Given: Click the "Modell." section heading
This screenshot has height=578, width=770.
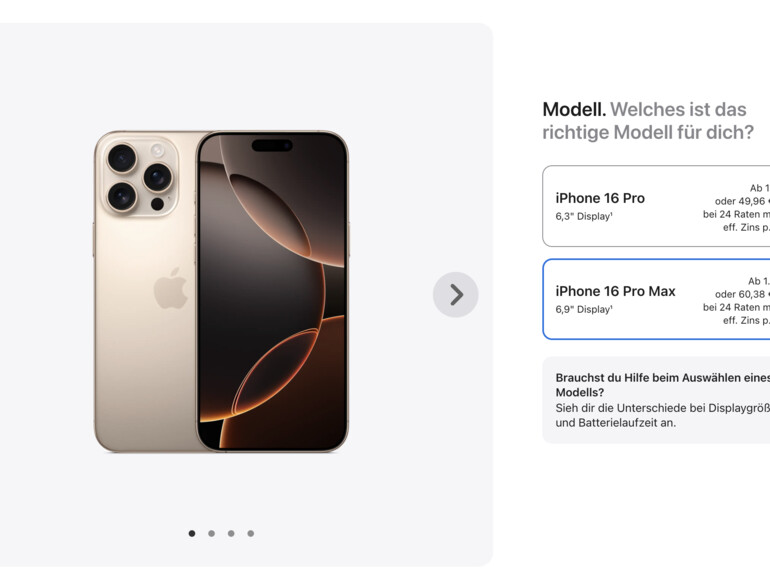Looking at the screenshot, I should tap(574, 110).
